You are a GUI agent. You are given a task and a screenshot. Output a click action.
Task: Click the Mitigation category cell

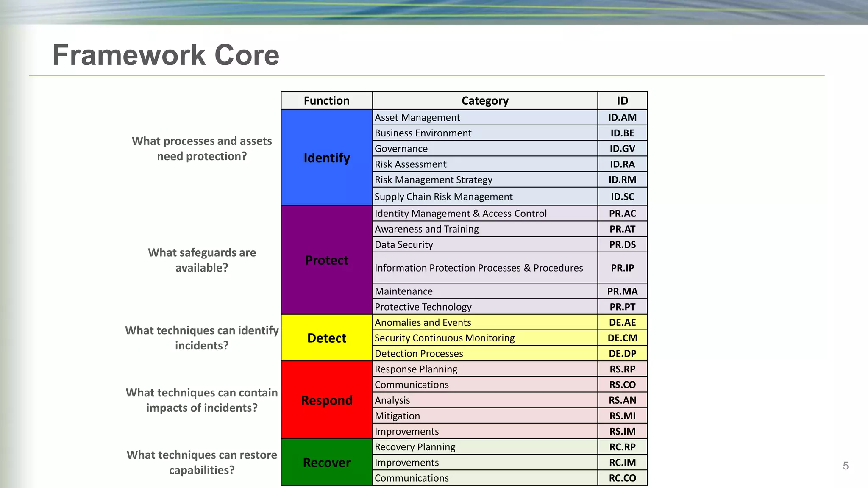485,416
